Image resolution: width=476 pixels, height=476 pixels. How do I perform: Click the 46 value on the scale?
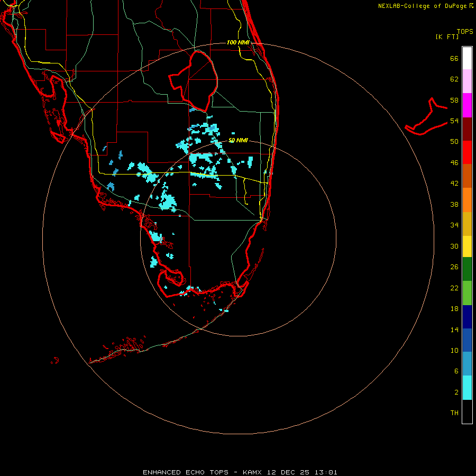tap(454, 163)
